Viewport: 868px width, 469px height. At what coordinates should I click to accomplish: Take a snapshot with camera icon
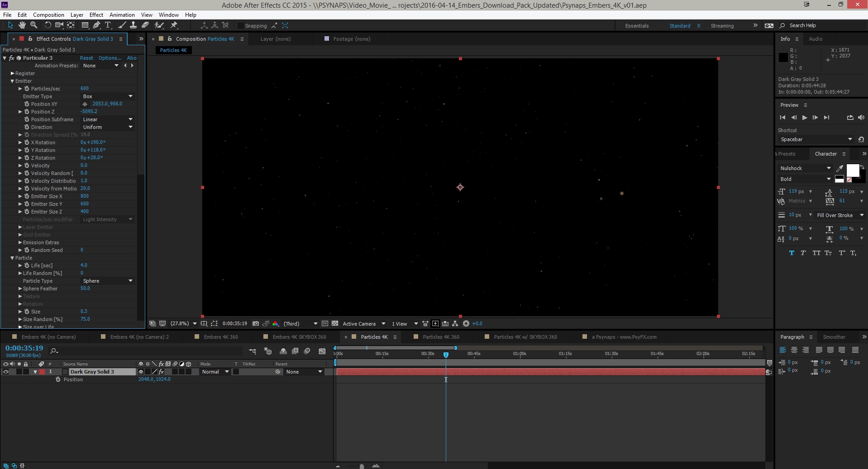tap(256, 324)
